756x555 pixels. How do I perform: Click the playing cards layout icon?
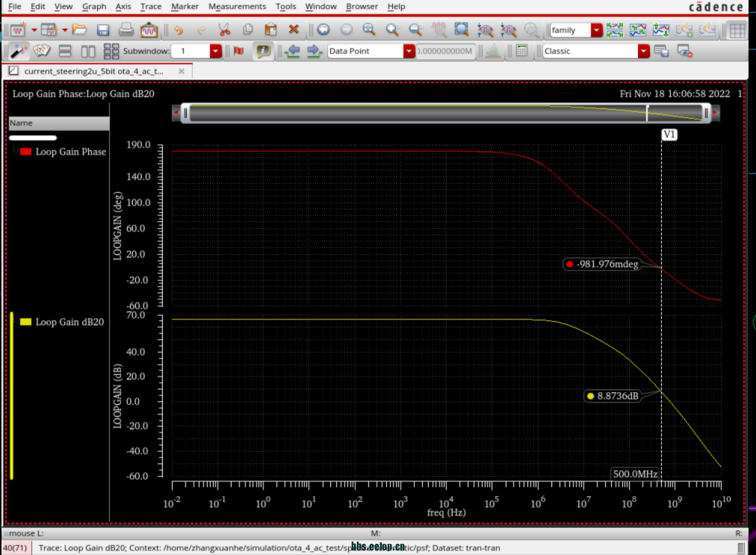click(x=42, y=51)
